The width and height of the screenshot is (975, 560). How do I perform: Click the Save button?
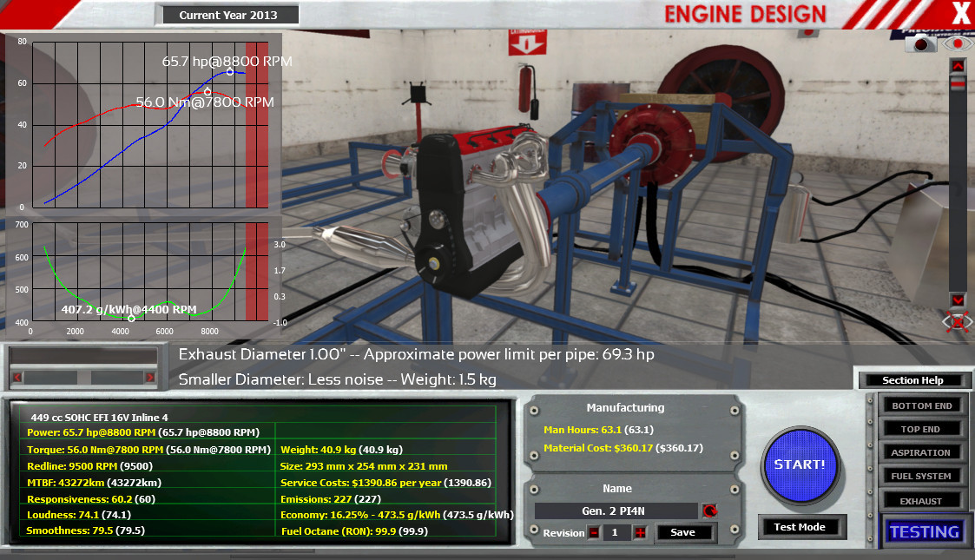click(683, 532)
